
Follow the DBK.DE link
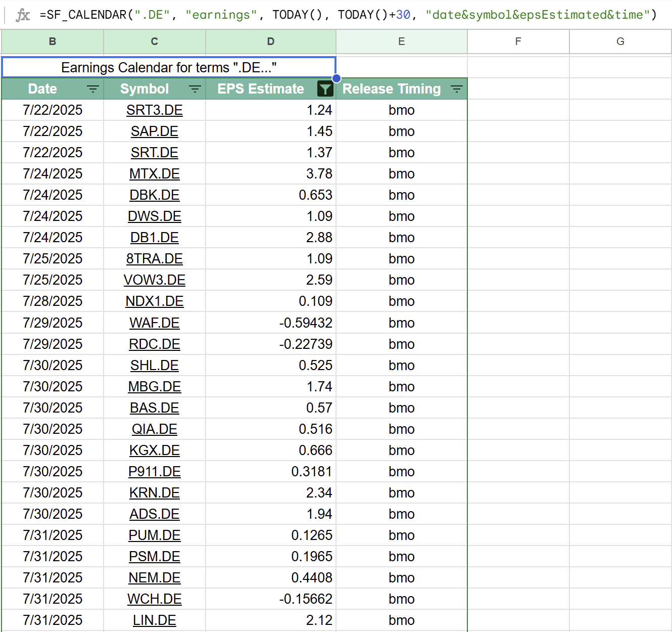coord(154,195)
